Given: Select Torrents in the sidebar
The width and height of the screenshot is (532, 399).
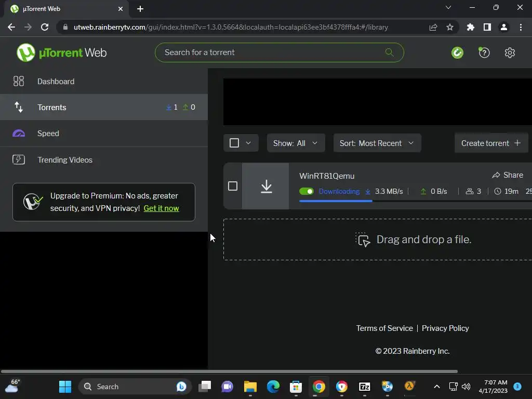Looking at the screenshot, I should 104,107.
